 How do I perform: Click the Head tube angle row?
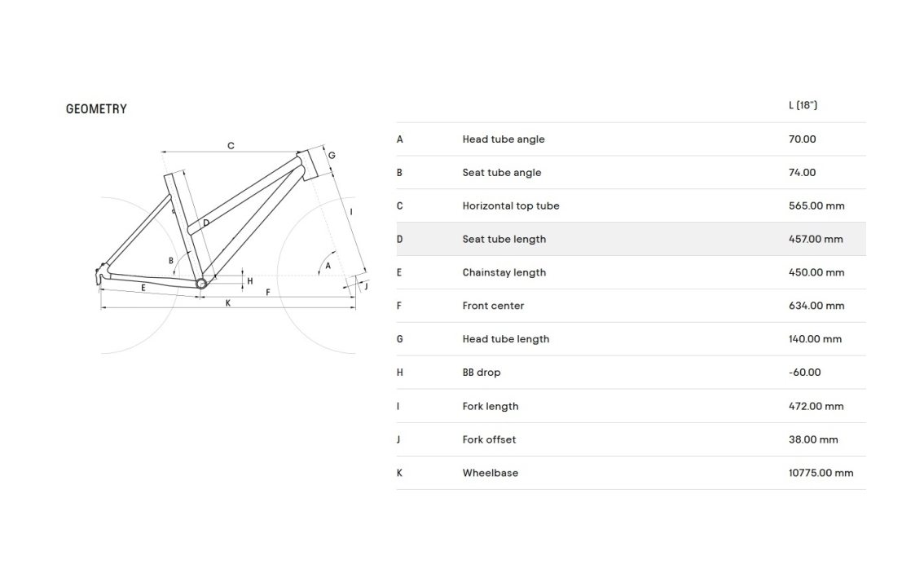(x=631, y=139)
